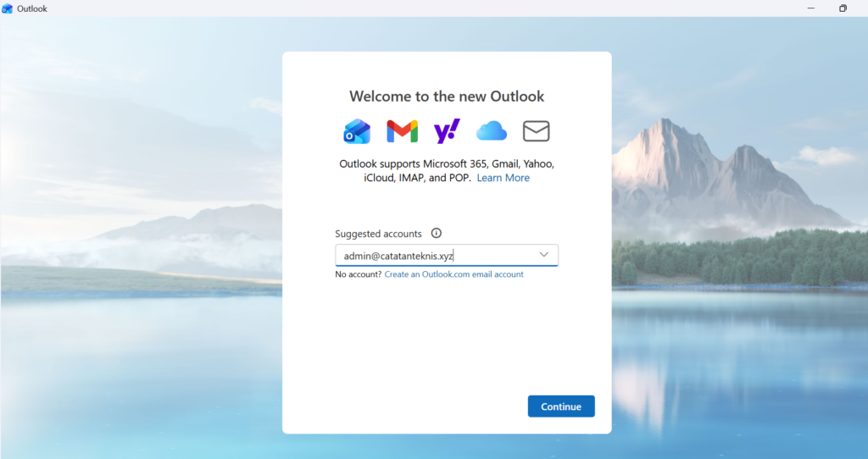Click the Suggested accounts label
The height and width of the screenshot is (459, 868).
pyautogui.click(x=378, y=234)
